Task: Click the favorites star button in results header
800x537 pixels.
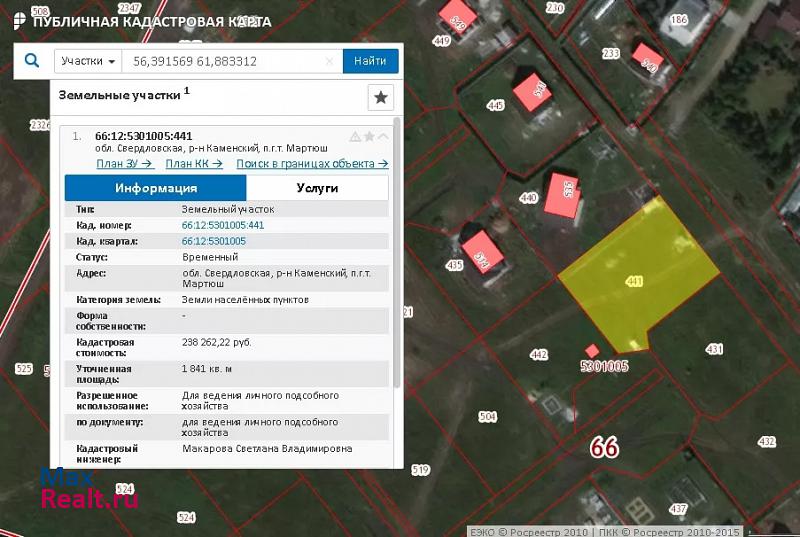Action: pyautogui.click(x=381, y=97)
